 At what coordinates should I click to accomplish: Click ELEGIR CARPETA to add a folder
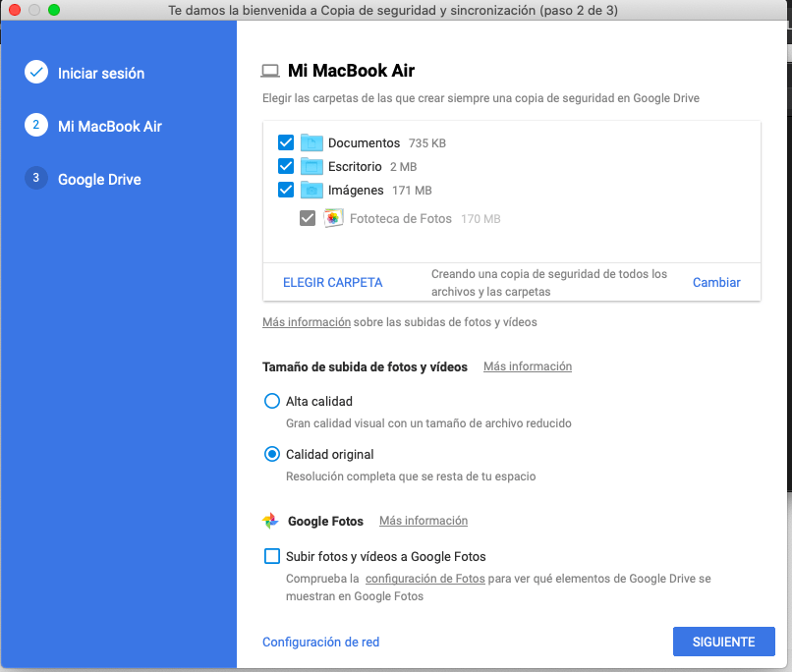[332, 282]
